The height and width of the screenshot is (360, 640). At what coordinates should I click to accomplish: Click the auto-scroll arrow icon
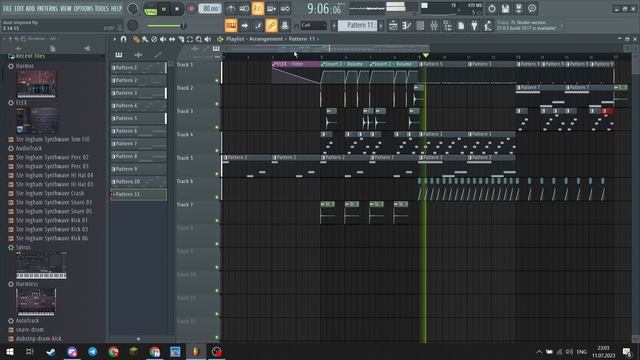[x=244, y=26]
